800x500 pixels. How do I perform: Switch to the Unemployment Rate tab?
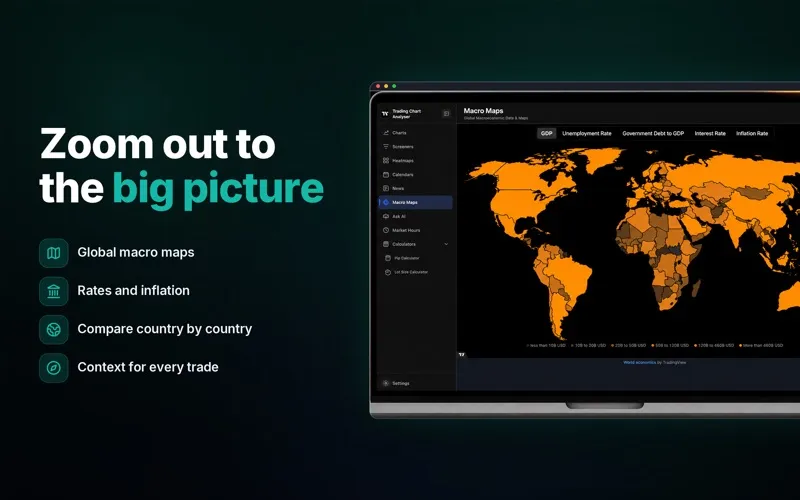tap(587, 133)
